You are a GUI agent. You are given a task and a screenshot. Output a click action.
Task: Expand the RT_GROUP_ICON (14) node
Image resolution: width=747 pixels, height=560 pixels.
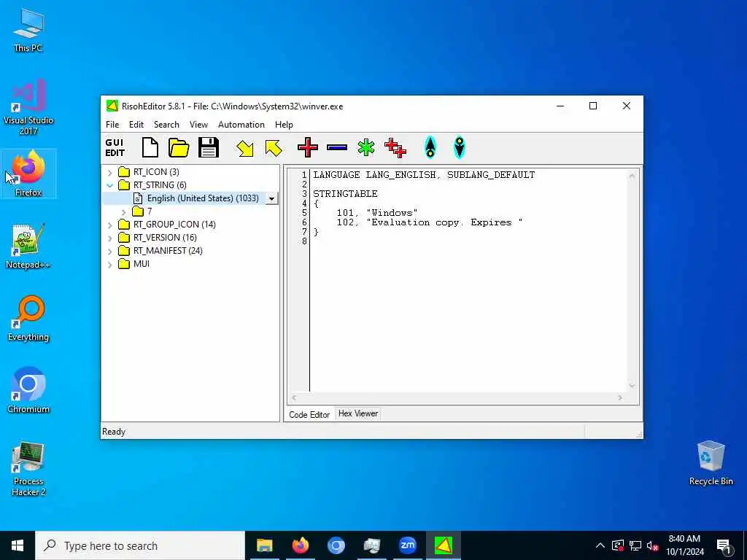tap(110, 225)
